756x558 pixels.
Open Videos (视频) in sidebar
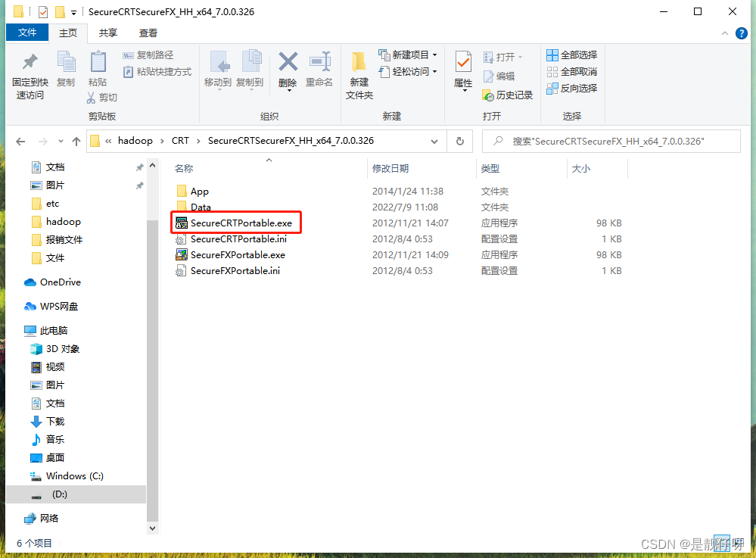tap(55, 367)
